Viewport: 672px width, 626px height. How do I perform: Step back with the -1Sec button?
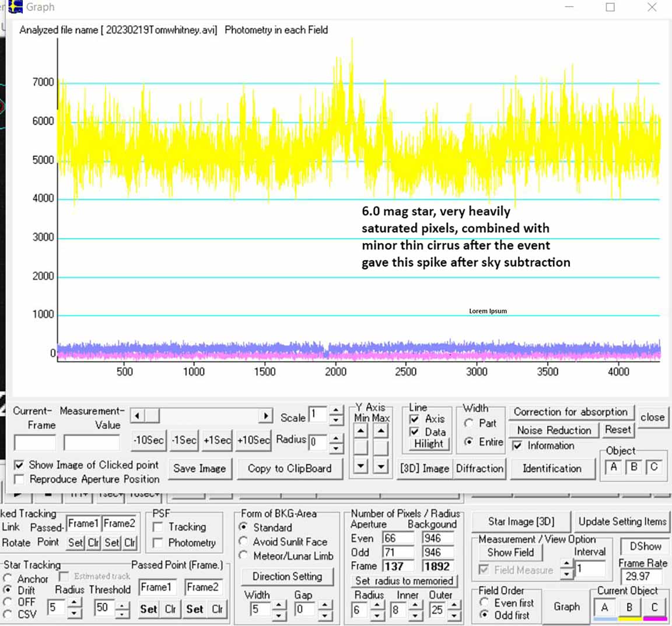[184, 440]
